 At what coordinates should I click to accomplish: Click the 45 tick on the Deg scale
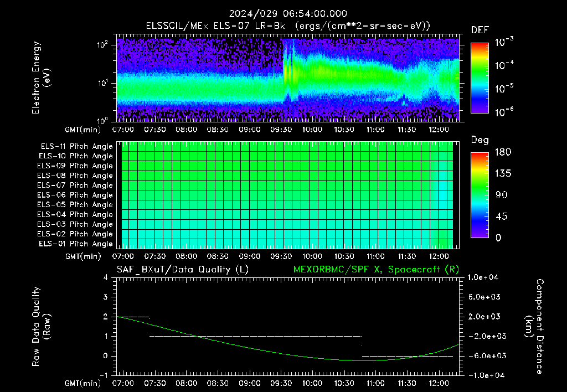click(502, 216)
